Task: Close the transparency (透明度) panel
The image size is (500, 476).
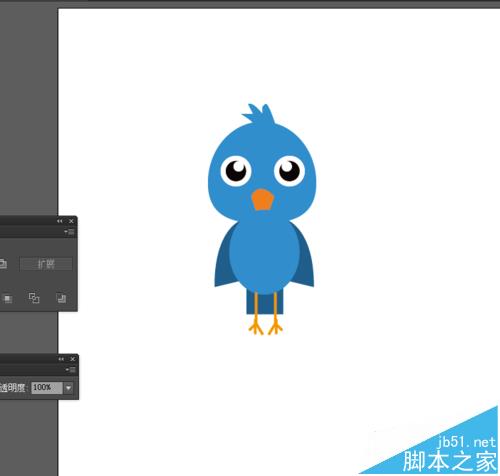Action: 73,359
